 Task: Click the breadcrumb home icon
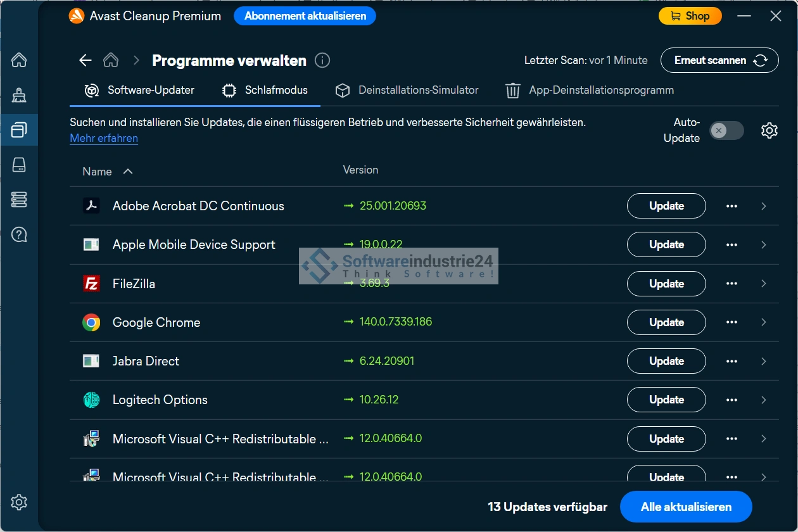[111, 60]
